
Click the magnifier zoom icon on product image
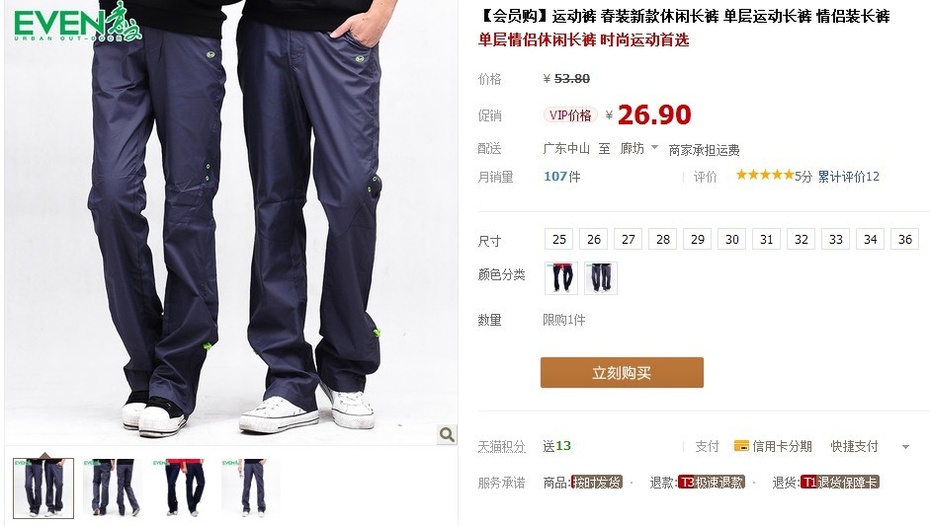tap(447, 434)
